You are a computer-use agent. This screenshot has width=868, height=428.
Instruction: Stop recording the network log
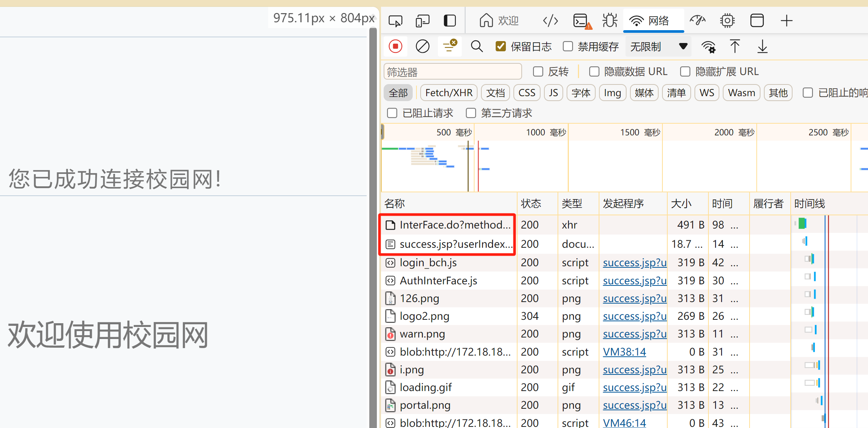pos(395,46)
